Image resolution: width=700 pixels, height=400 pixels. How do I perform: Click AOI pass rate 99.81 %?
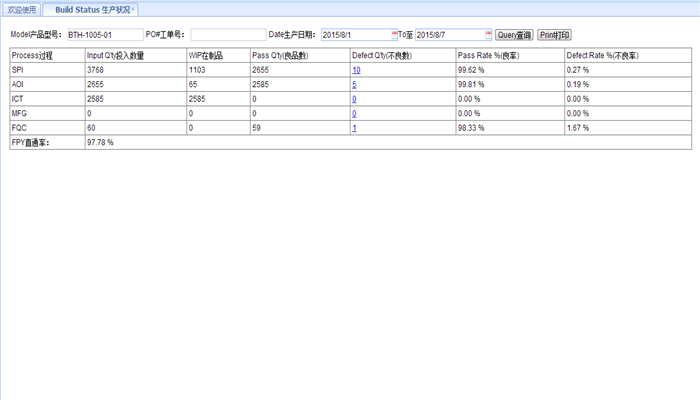coord(471,84)
